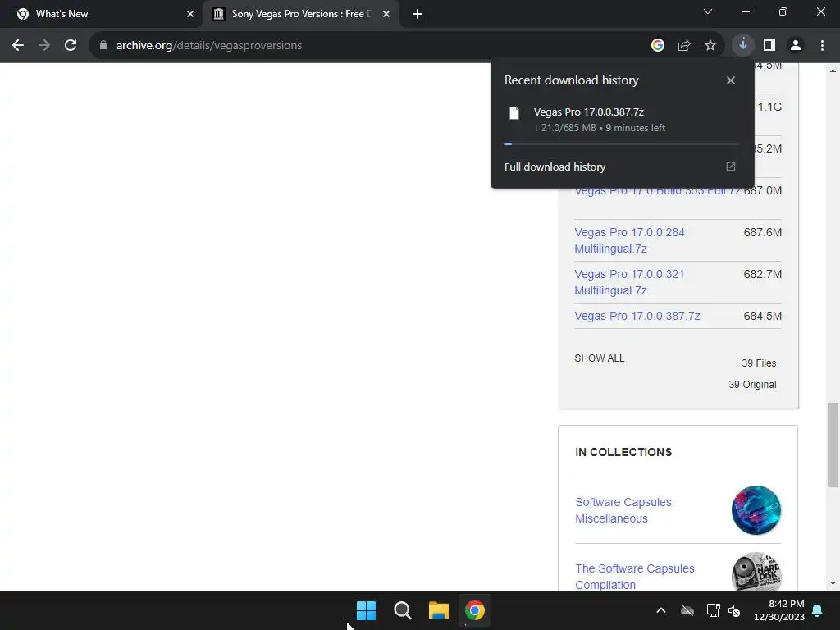
Task: Open The Software Capsules Compilation link
Action: [635, 577]
